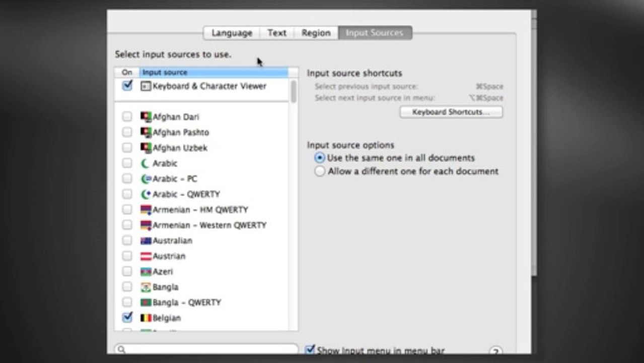Click the Bangla flag icon
The image size is (644, 363).
point(146,287)
